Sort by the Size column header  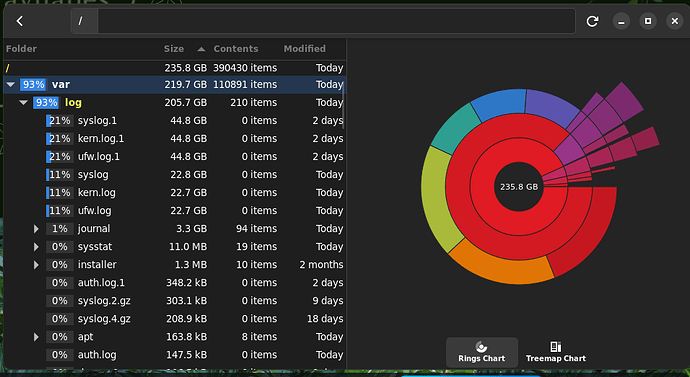pyautogui.click(x=174, y=49)
